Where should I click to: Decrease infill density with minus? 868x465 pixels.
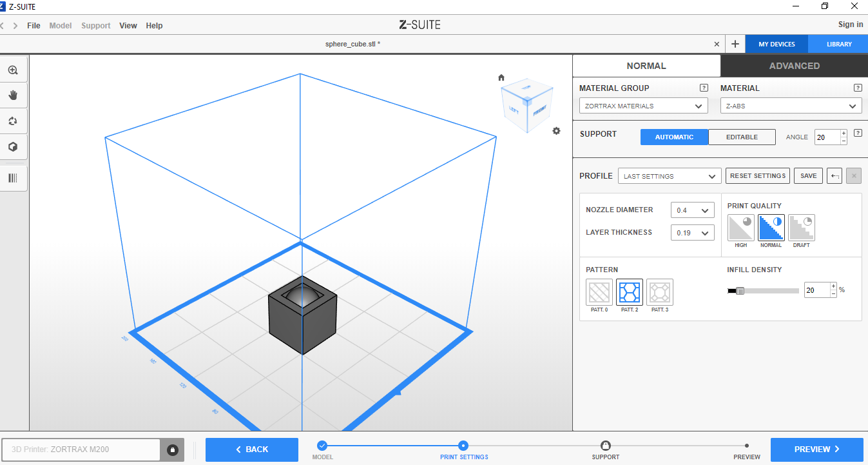(833, 294)
